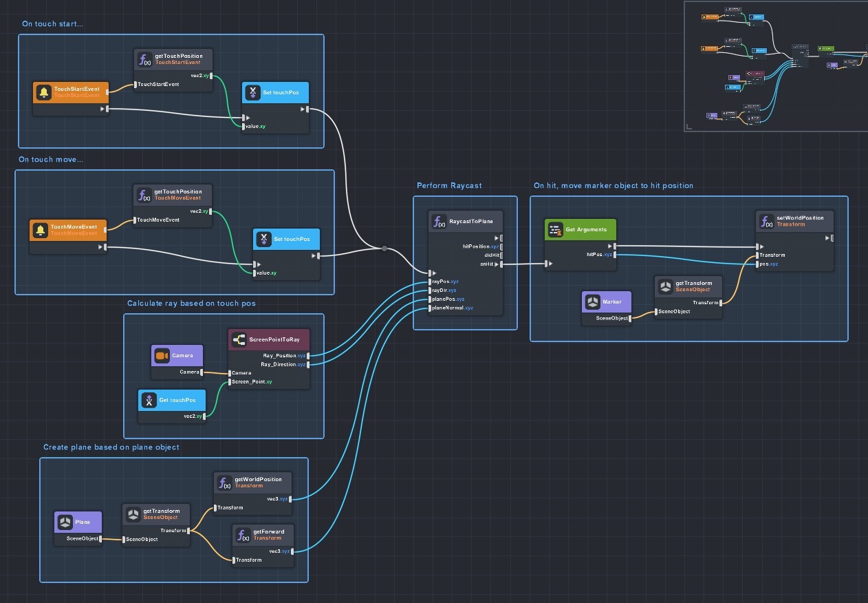Viewport: 868px width, 603px height.
Task: Click the bell icon on TouchStartEvent node
Action: 43,92
